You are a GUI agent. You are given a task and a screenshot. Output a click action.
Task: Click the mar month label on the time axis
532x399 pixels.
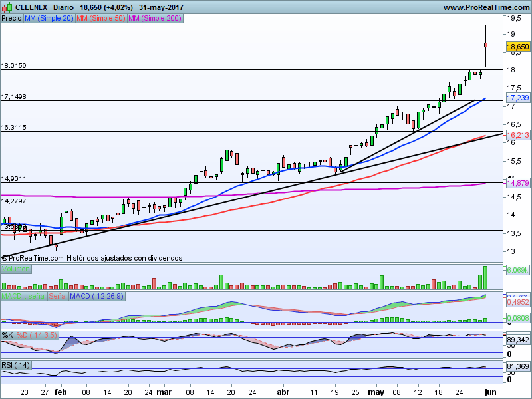tap(164, 392)
